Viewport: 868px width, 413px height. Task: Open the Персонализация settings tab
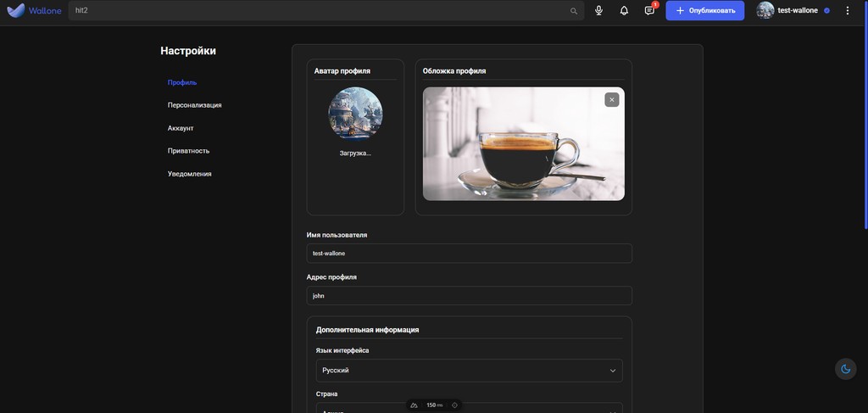click(x=194, y=105)
